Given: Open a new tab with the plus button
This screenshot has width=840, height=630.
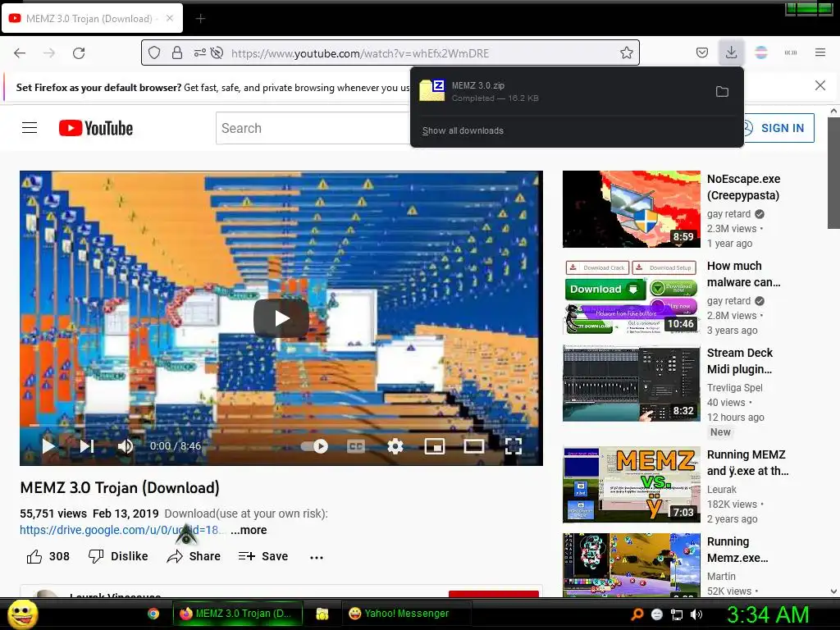Looking at the screenshot, I should tap(200, 19).
